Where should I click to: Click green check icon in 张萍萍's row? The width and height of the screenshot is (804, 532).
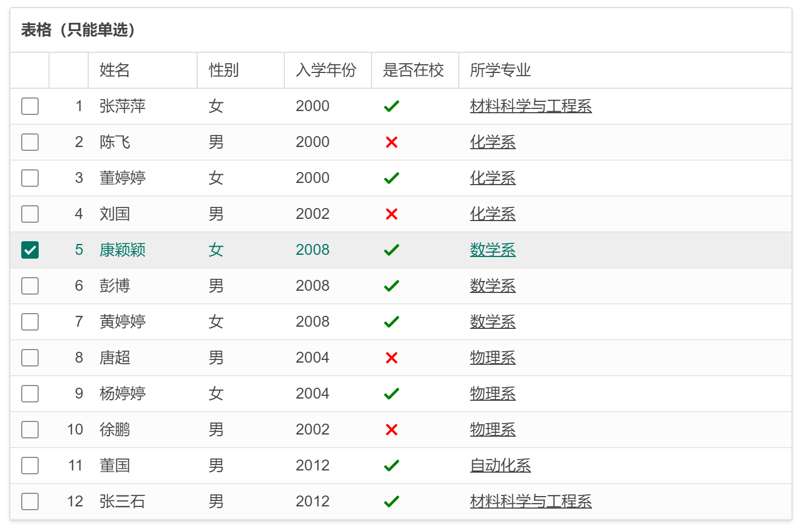pyautogui.click(x=392, y=106)
